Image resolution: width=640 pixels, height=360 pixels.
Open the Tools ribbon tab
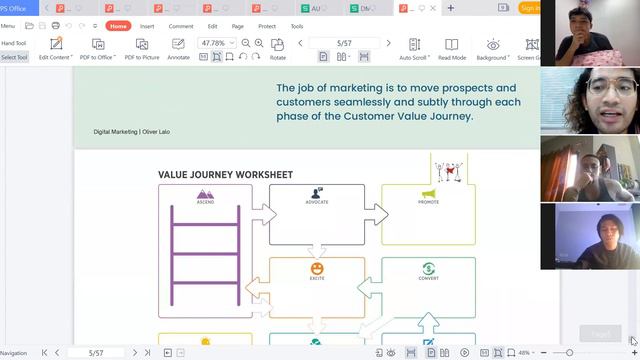click(x=297, y=26)
